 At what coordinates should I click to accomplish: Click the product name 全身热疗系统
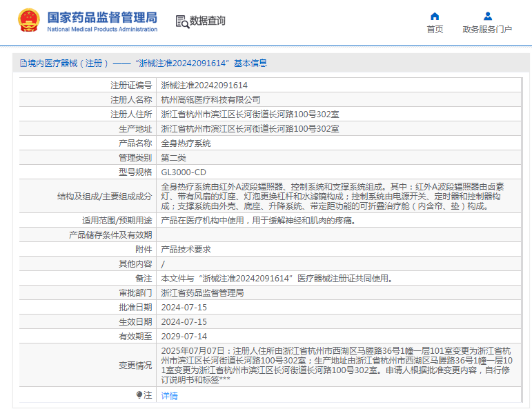point(186,143)
